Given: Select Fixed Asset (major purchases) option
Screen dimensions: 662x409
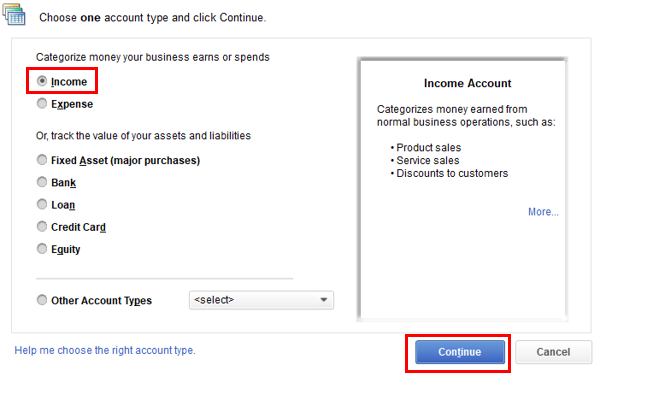Looking at the screenshot, I should [42, 160].
